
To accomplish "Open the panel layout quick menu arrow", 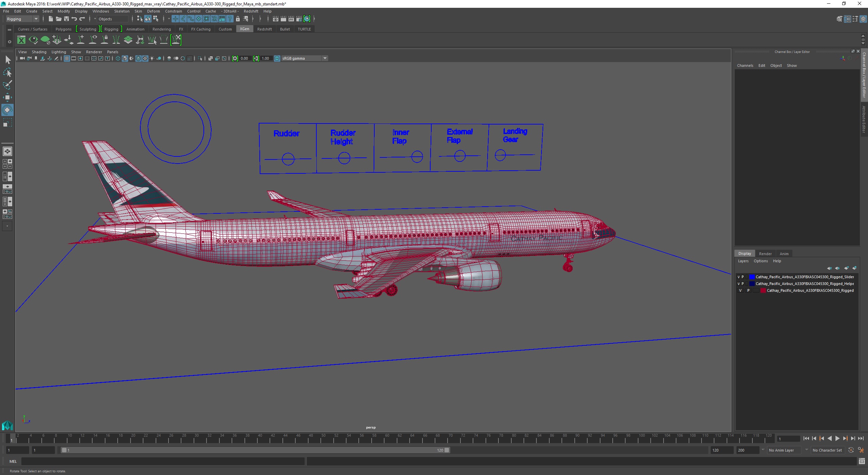I will [x=7, y=226].
